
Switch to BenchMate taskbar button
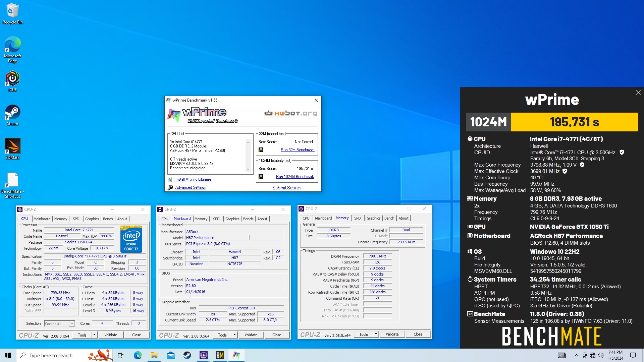(x=220, y=355)
